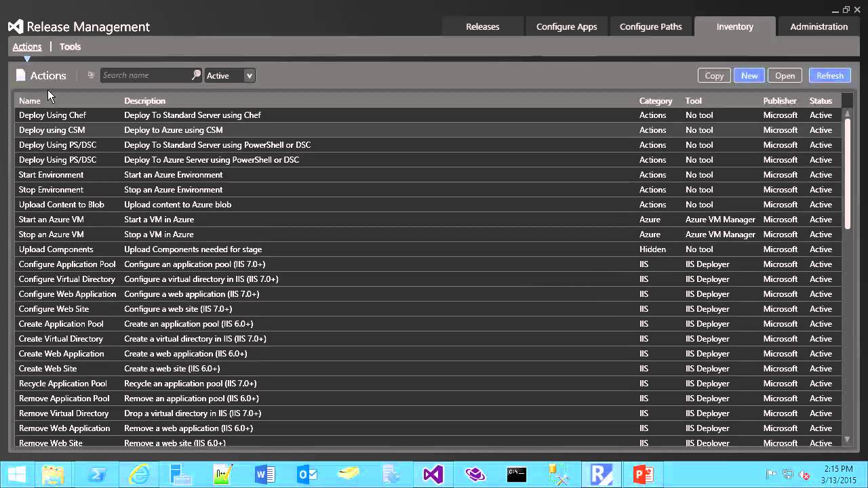Select the Configure Web Application row
868x488 pixels.
pos(428,294)
